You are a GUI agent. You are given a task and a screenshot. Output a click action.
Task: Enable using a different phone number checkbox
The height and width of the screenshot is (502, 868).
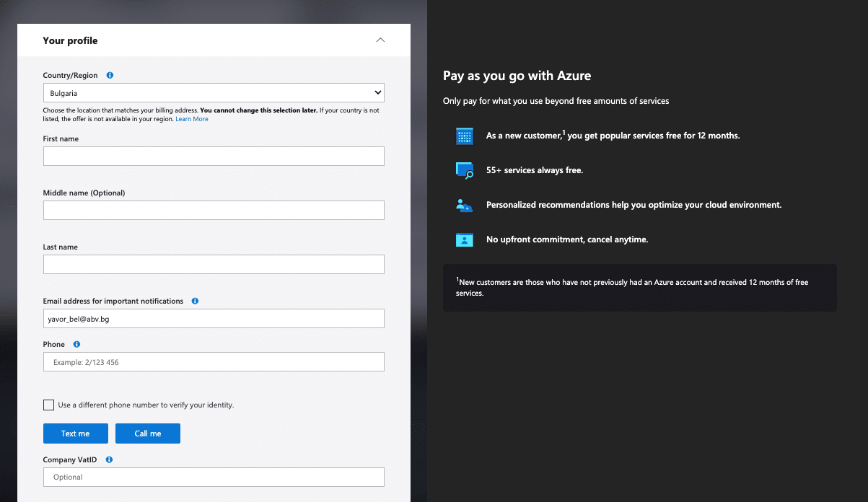click(48, 405)
